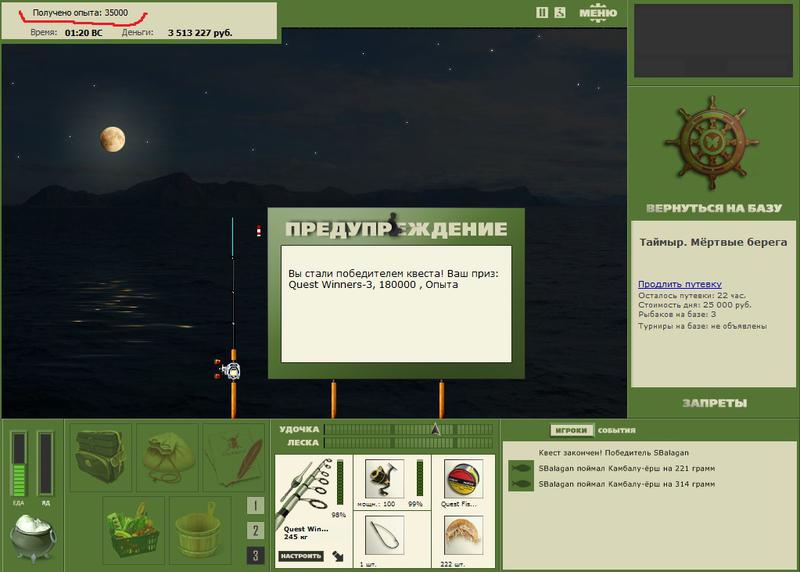Click the game time 01:20 ВС
Screen dimensions: 800x572
[84, 33]
